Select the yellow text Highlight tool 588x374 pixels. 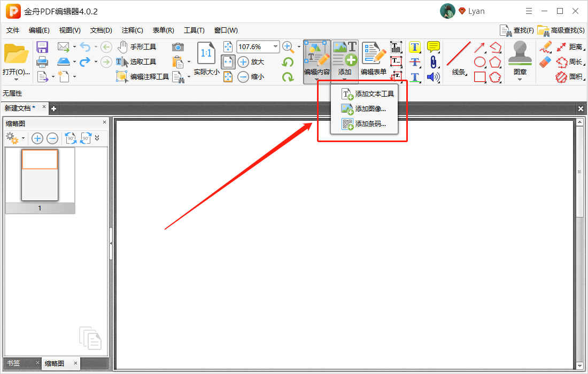click(415, 47)
